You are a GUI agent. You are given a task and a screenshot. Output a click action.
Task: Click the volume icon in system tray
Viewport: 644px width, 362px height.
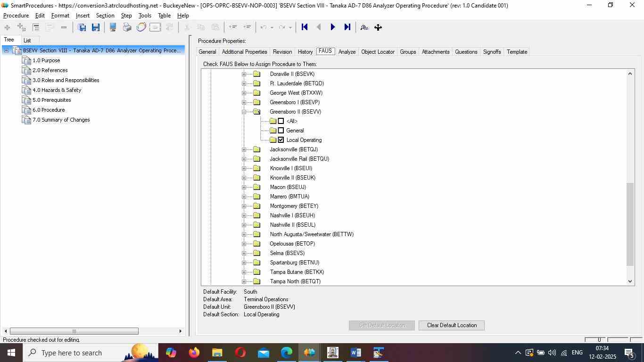[552, 353]
